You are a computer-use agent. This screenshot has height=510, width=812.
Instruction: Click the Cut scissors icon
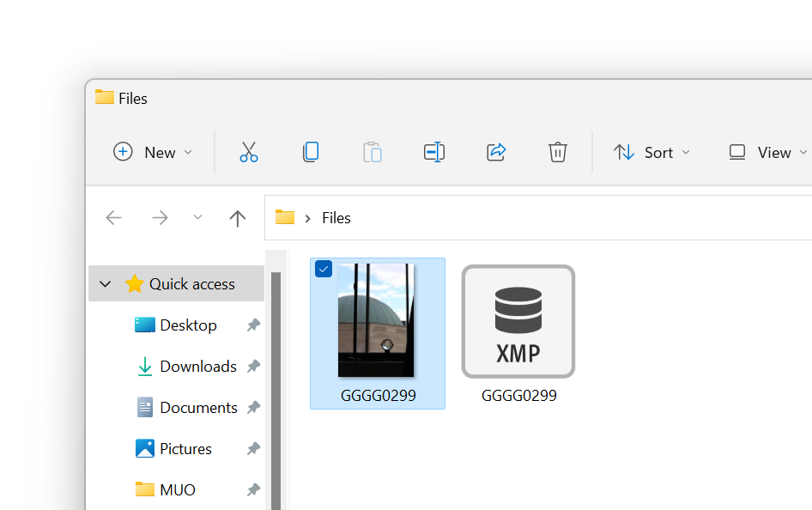(x=249, y=153)
